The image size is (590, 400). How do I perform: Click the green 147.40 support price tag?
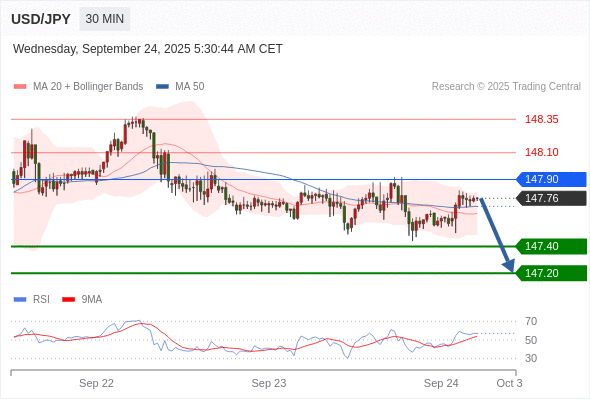click(x=551, y=246)
